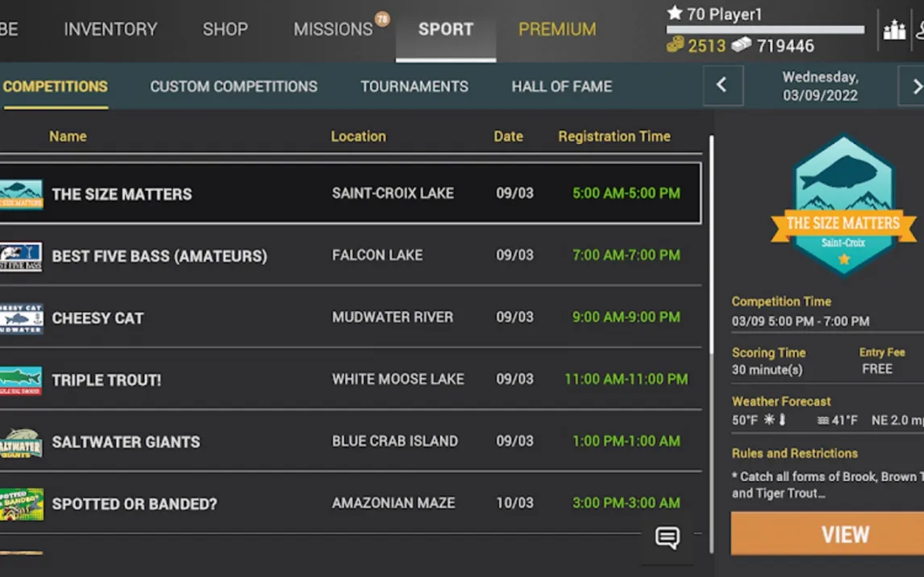Open the Tournaments tab
Viewport: 924px width, 577px height.
click(414, 86)
